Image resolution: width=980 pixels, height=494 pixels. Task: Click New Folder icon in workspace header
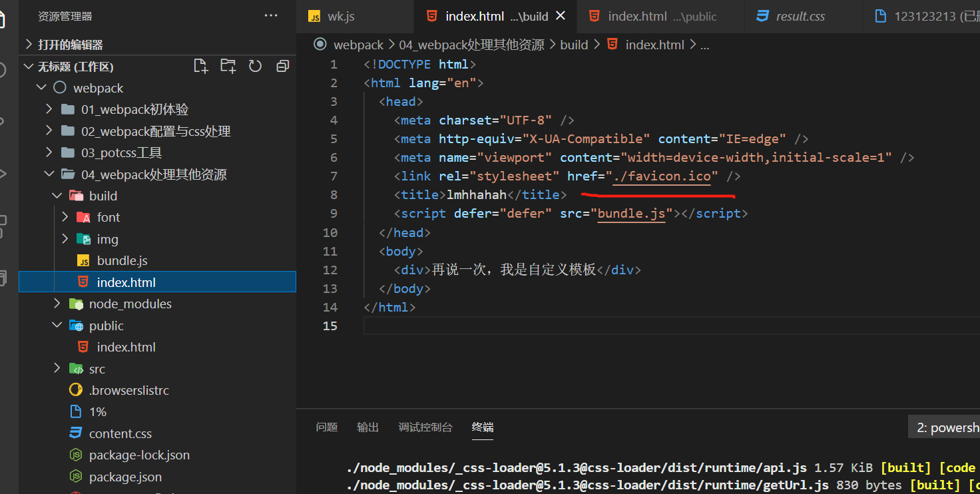point(228,66)
